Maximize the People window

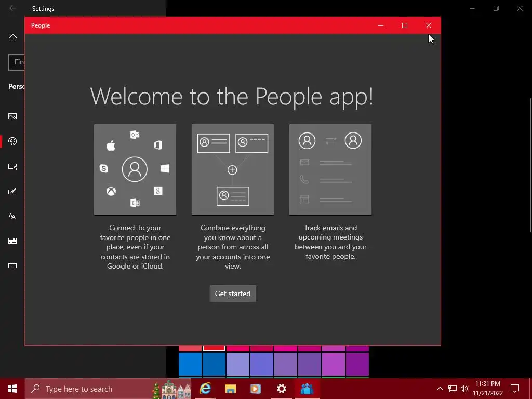404,25
